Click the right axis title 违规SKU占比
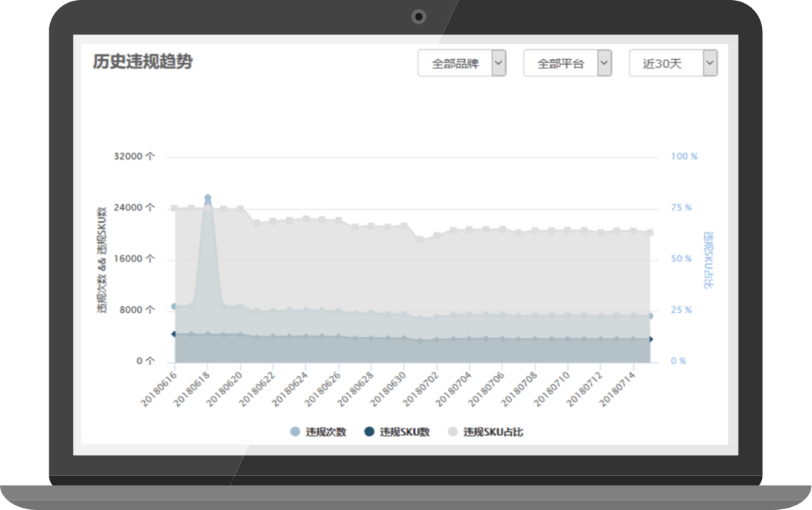 (708, 260)
